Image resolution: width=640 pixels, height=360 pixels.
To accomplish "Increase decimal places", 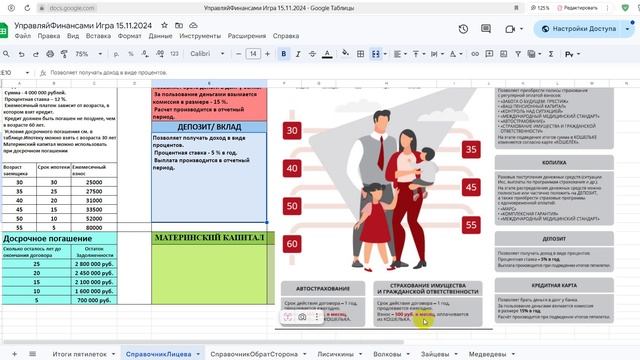I will pyautogui.click(x=160, y=54).
